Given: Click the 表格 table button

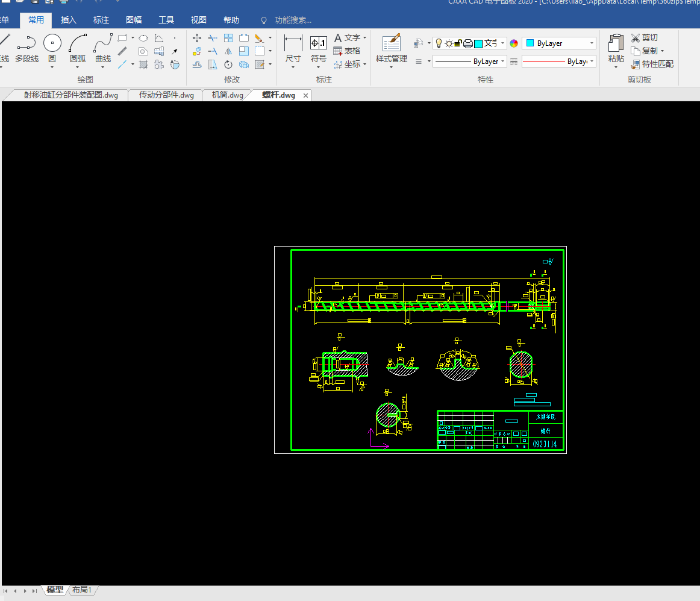Looking at the screenshot, I should coord(347,51).
